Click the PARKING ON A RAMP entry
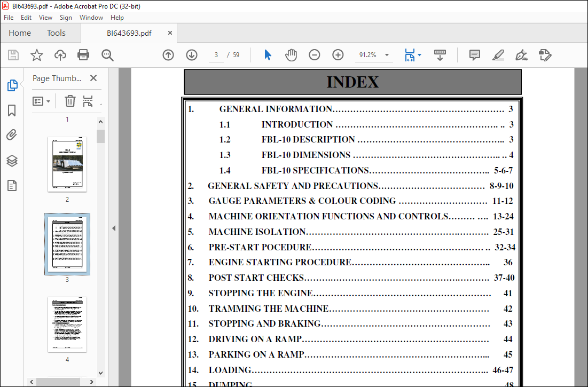The width and height of the screenshot is (588, 387). tap(256, 354)
